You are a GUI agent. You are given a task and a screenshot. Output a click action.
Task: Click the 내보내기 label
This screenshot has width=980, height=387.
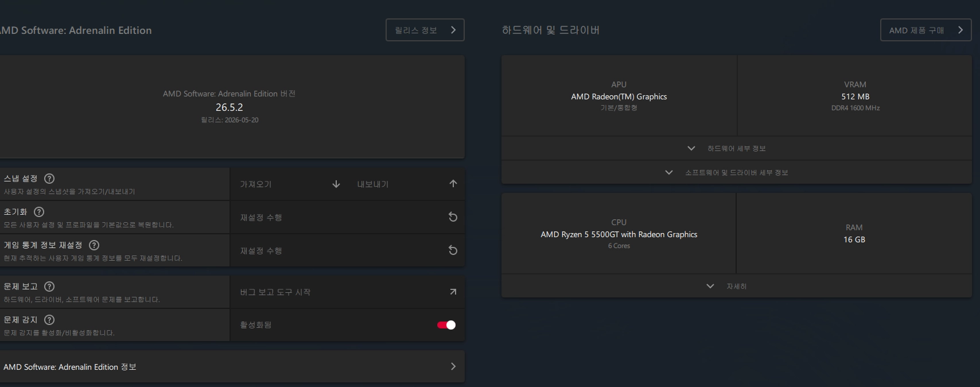[x=373, y=184]
